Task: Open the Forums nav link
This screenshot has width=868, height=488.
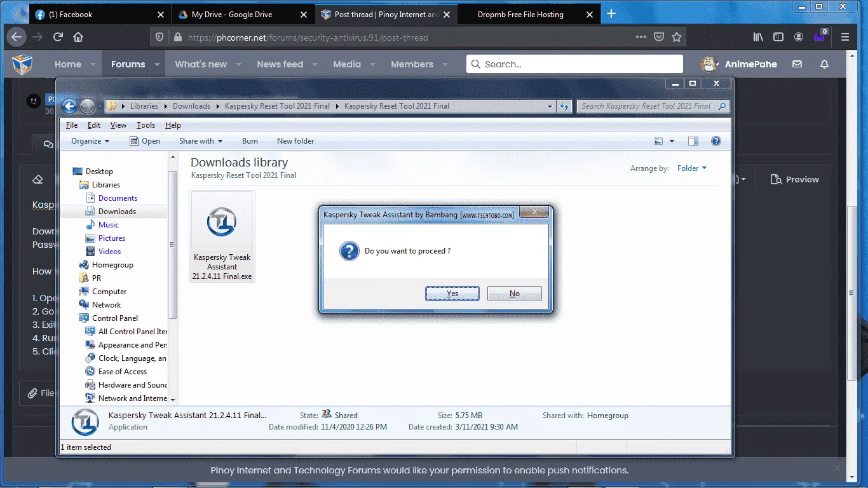Action: [128, 64]
